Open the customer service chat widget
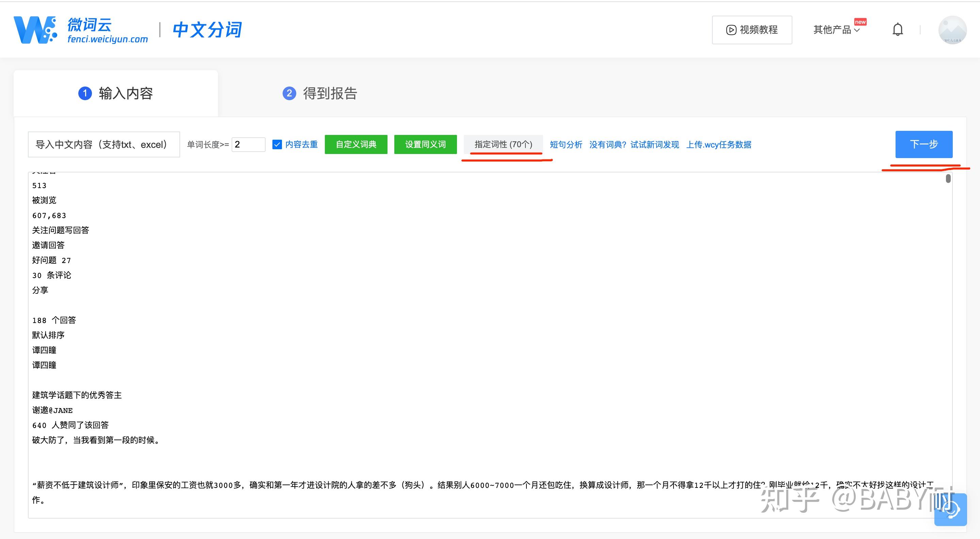980x539 pixels. [x=951, y=510]
